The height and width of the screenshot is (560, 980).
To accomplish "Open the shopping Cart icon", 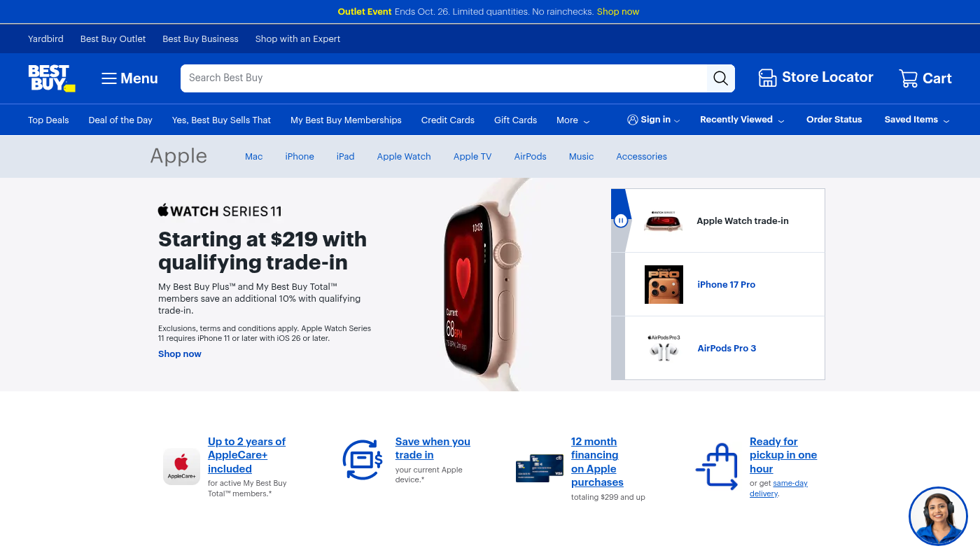I will coord(908,78).
